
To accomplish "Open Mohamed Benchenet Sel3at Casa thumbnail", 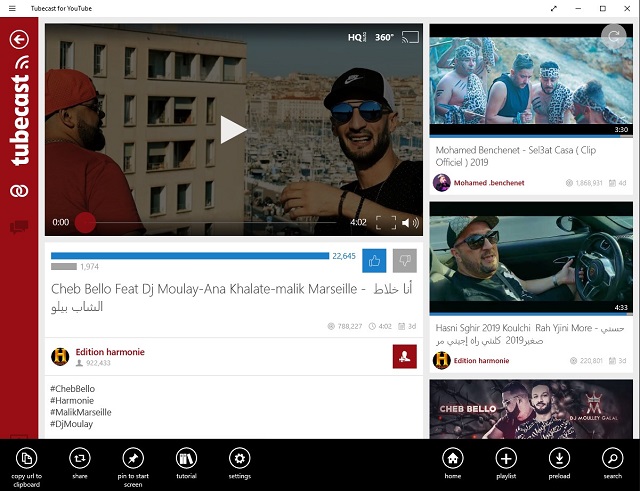I will pos(531,80).
